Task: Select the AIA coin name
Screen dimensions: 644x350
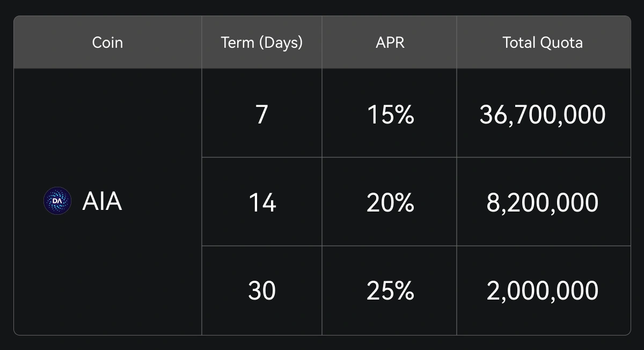Action: [102, 201]
